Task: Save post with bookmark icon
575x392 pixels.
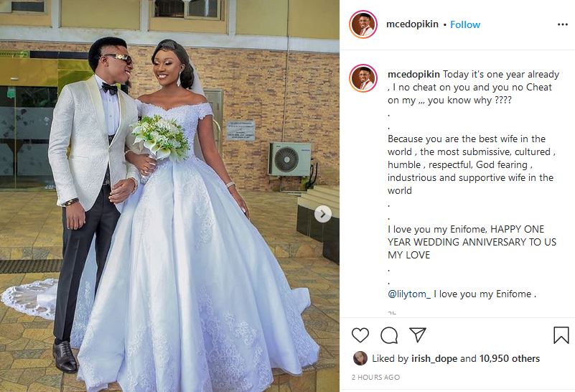Action: (x=561, y=335)
